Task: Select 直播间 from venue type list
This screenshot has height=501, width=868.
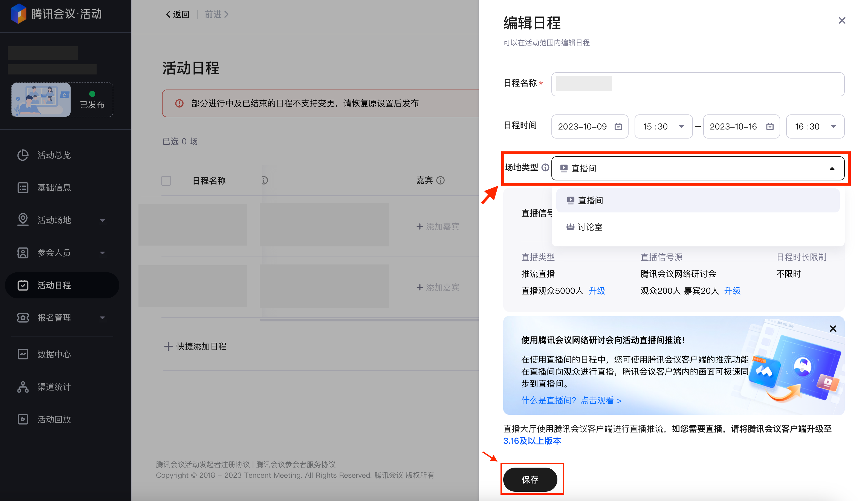Action: coord(698,201)
